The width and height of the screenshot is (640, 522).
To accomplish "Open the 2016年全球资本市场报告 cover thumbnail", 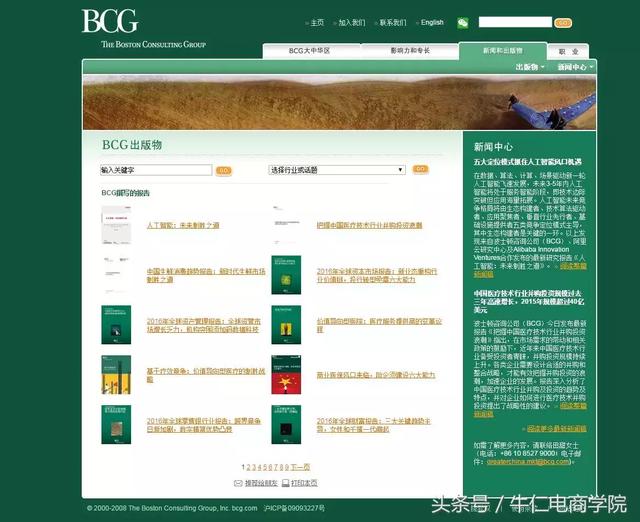I will click(286, 275).
